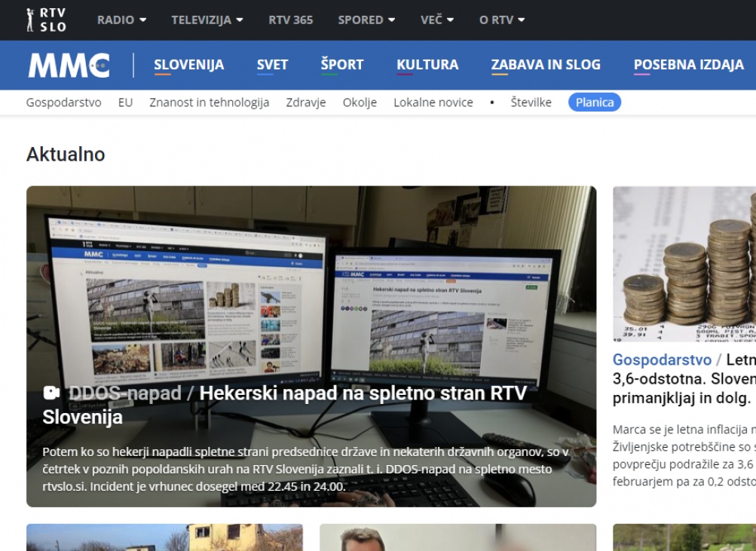Go to the EU subcategory
This screenshot has height=551, width=756.
(125, 103)
